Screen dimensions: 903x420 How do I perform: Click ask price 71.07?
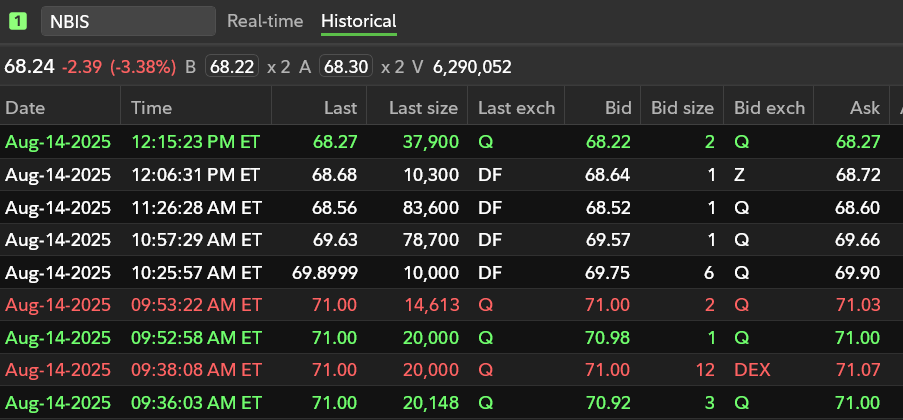click(858, 369)
